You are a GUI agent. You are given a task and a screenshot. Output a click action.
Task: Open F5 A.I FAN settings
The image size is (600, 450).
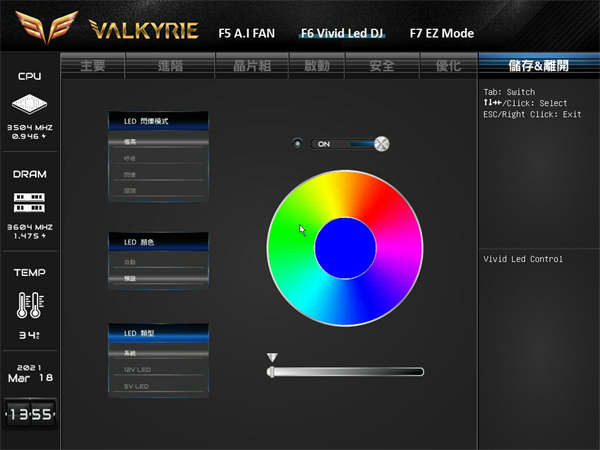pos(246,33)
